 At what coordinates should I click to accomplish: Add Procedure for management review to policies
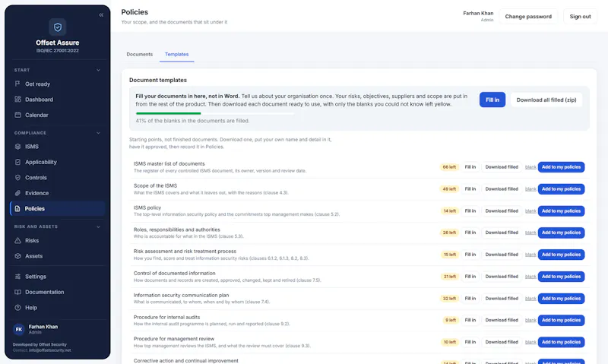[x=561, y=342]
